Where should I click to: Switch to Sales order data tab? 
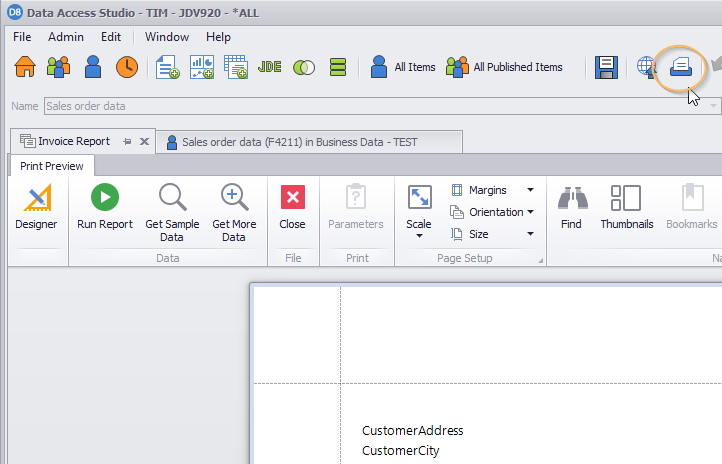tap(298, 142)
